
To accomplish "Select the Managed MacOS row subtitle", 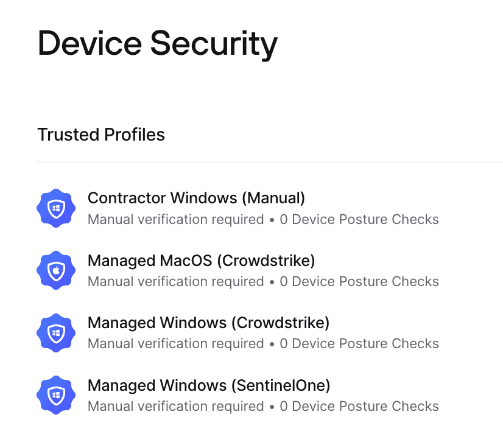I will [262, 281].
